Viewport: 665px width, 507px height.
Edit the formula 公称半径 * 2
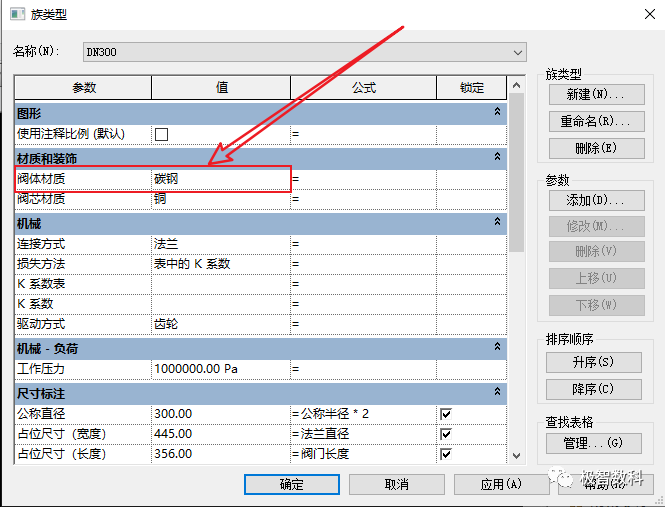[363, 414]
